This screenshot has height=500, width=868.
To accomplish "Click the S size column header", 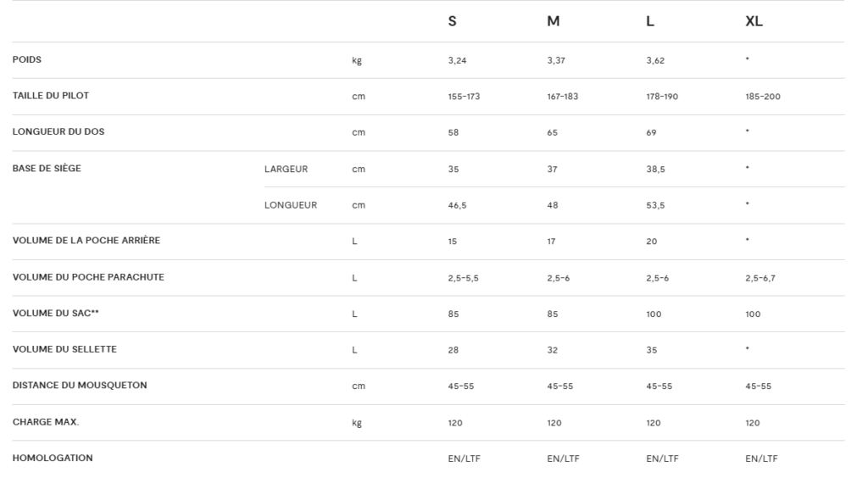I will pyautogui.click(x=453, y=21).
